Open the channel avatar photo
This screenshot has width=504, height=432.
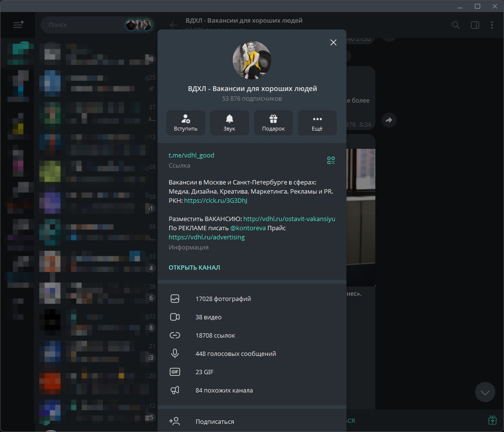point(252,60)
